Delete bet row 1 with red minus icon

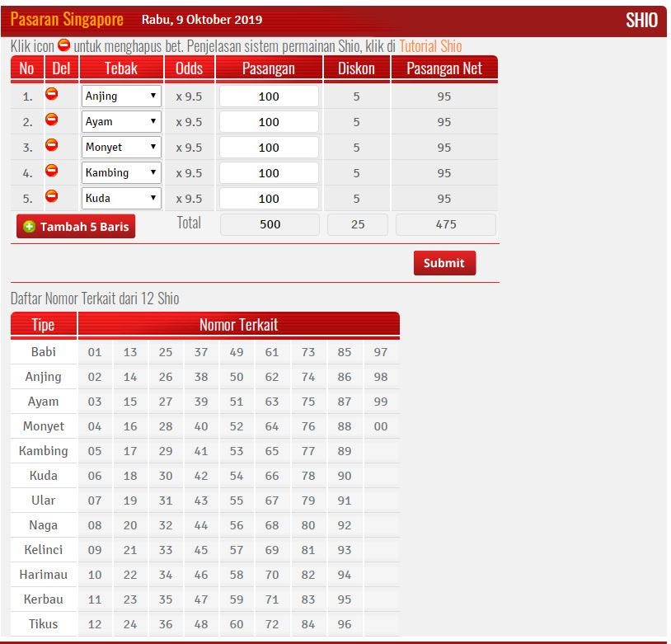(x=52, y=94)
